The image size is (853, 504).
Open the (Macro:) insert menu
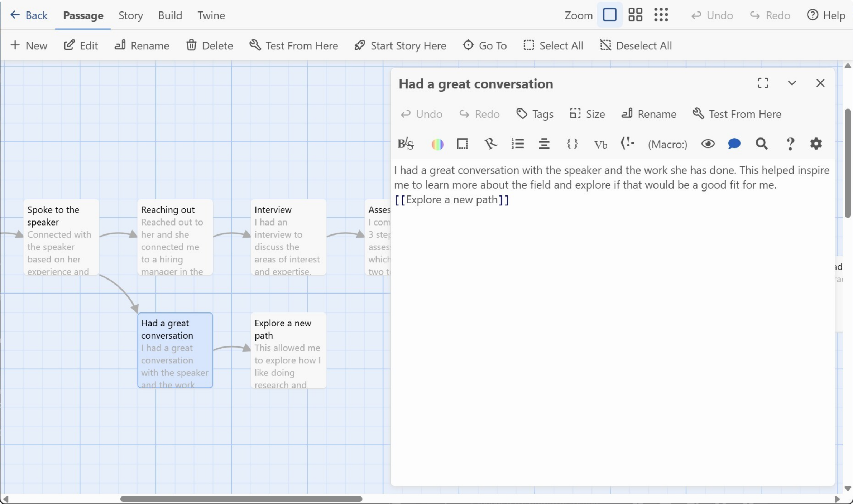(668, 144)
